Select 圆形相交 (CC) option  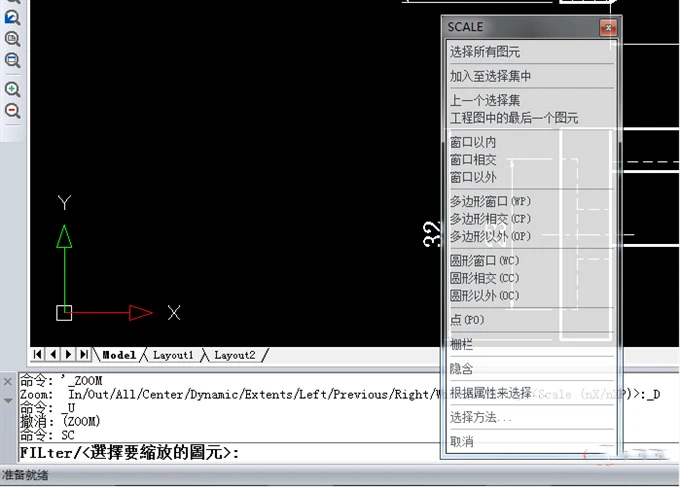(x=530, y=278)
